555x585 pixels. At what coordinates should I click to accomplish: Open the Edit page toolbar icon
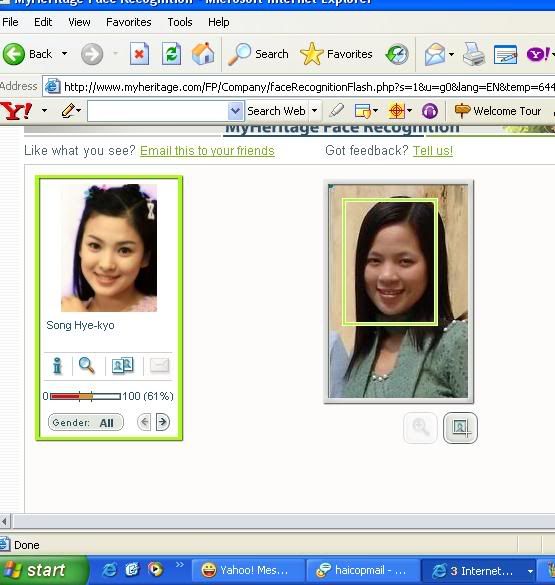click(x=505, y=54)
